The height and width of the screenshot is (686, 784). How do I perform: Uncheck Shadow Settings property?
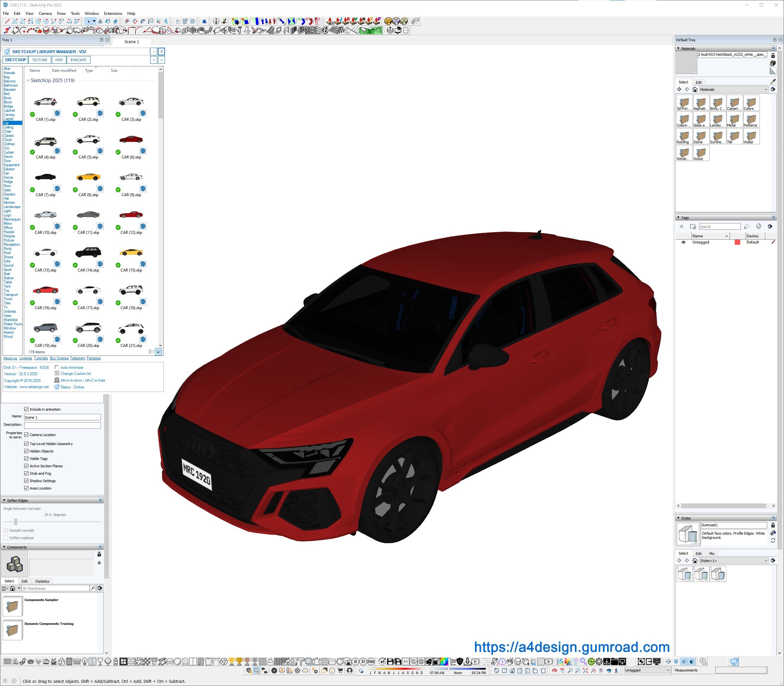26,481
